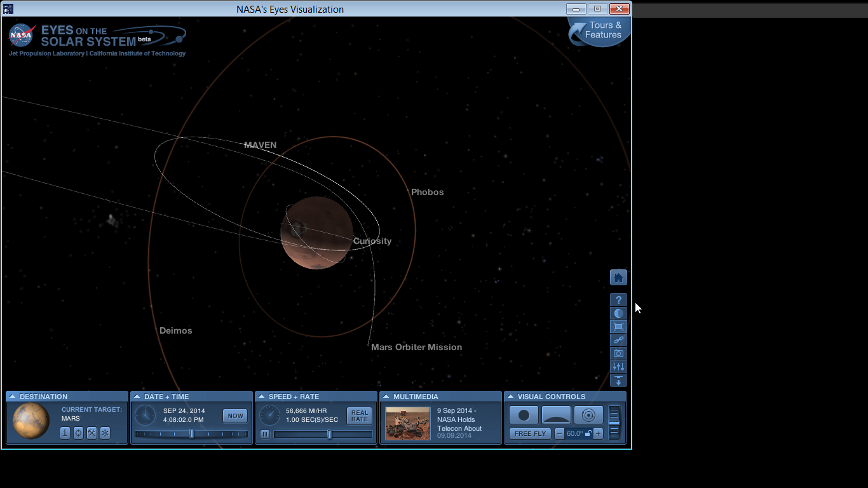Click the clock icon in Date + Time
Image resolution: width=868 pixels, height=488 pixels.
point(145,416)
